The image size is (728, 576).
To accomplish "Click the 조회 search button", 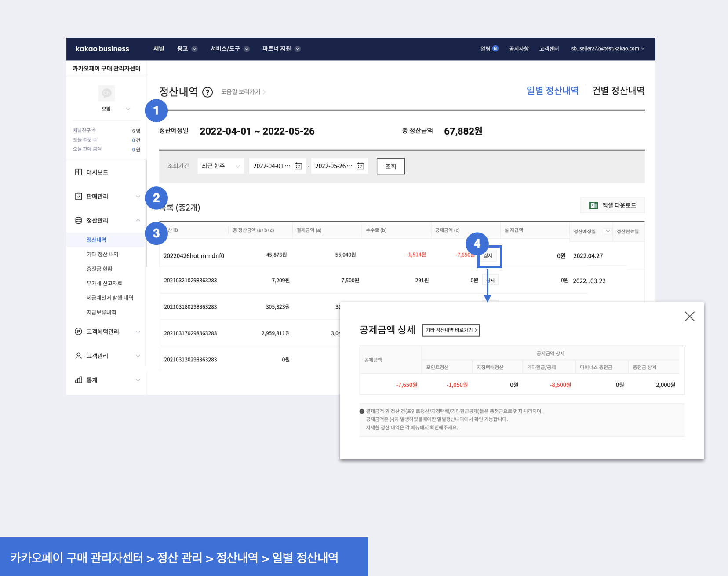I will point(391,166).
